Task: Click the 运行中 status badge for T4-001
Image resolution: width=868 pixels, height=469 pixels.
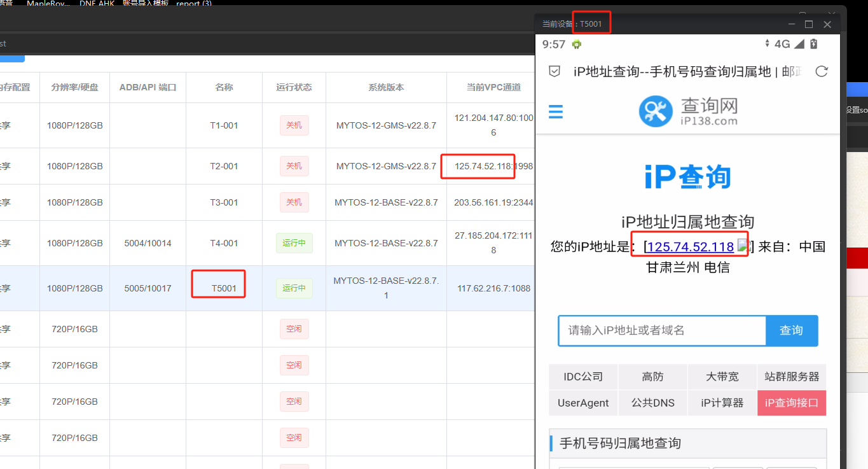Action: (x=294, y=243)
